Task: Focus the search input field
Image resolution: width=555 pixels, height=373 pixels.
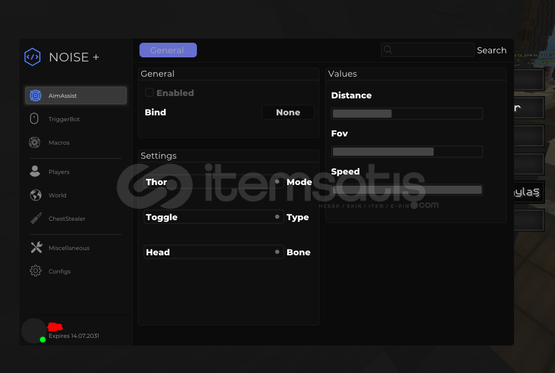Action: pos(428,50)
